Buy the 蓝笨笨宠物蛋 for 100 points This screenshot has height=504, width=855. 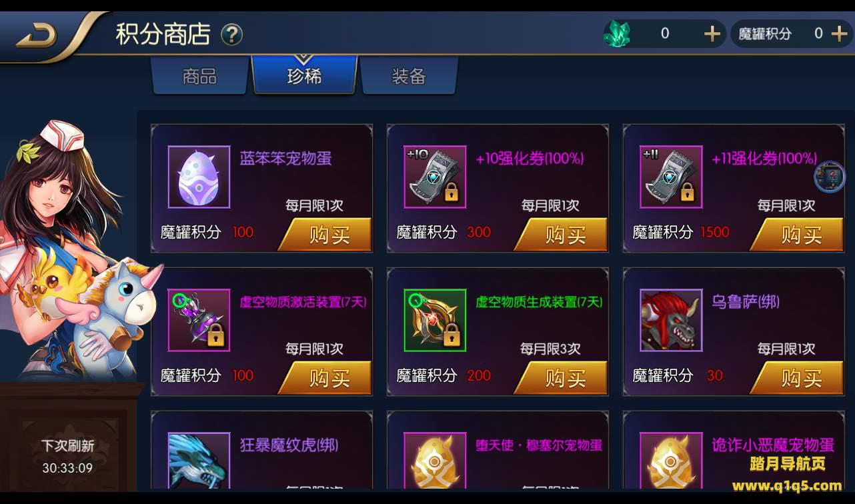[x=325, y=235]
